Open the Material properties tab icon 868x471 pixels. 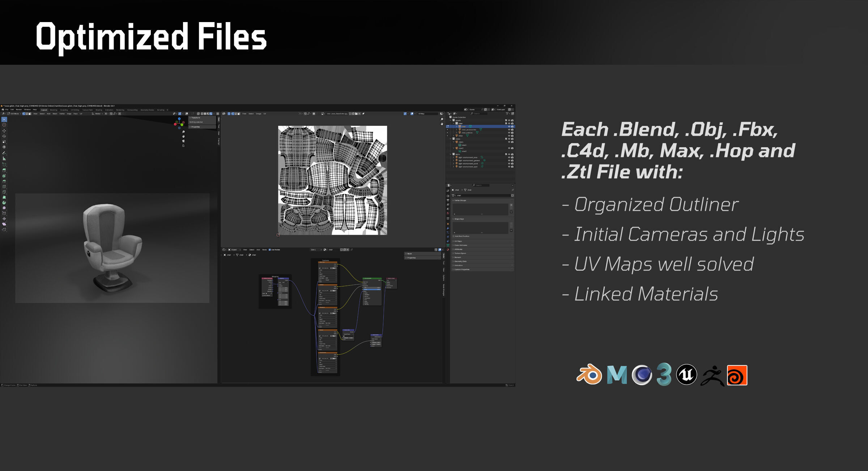(x=448, y=250)
